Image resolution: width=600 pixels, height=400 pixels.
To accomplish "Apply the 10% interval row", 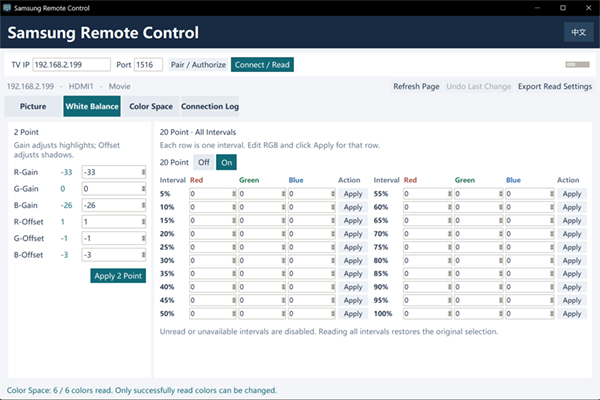I will [353, 207].
